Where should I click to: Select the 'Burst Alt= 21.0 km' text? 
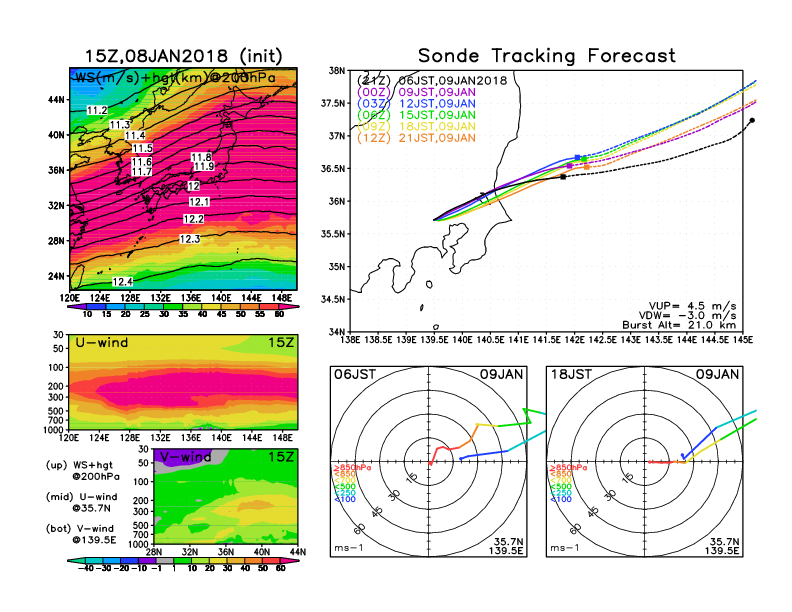679,325
